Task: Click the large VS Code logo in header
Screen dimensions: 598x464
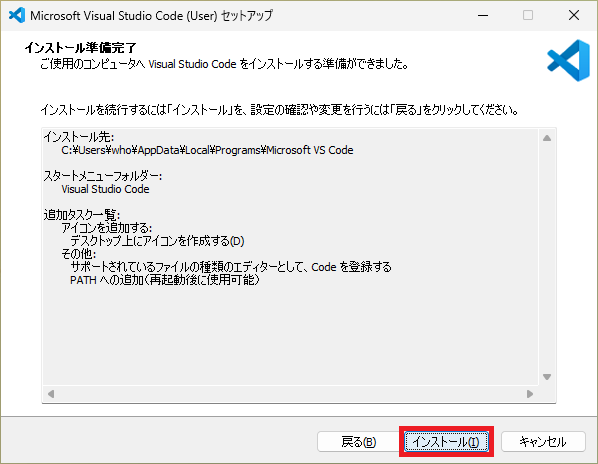Action: pos(569,60)
